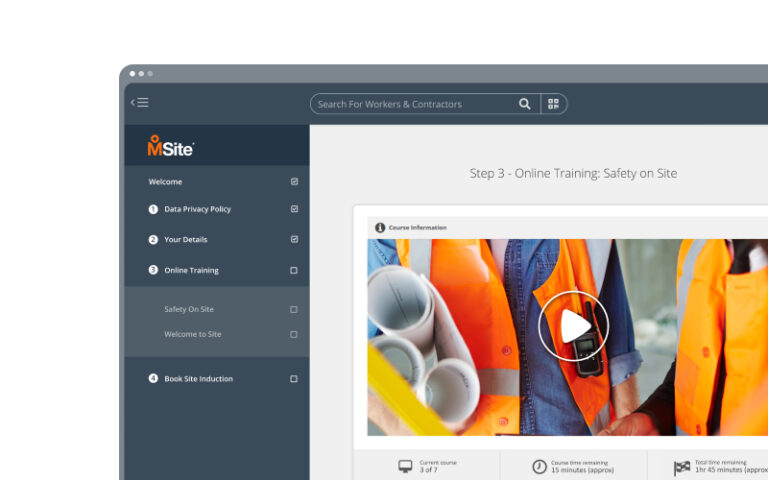Click the total time remaining flag icon

[x=682, y=466]
